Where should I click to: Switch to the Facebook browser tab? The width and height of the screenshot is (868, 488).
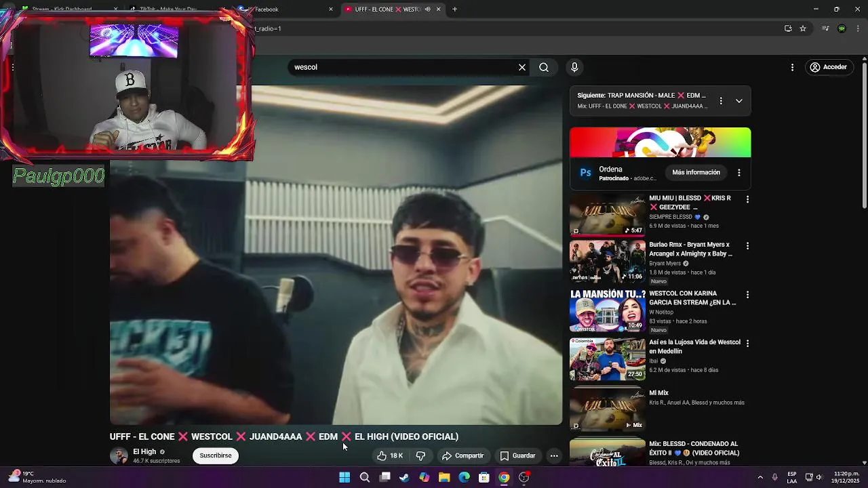point(285,9)
